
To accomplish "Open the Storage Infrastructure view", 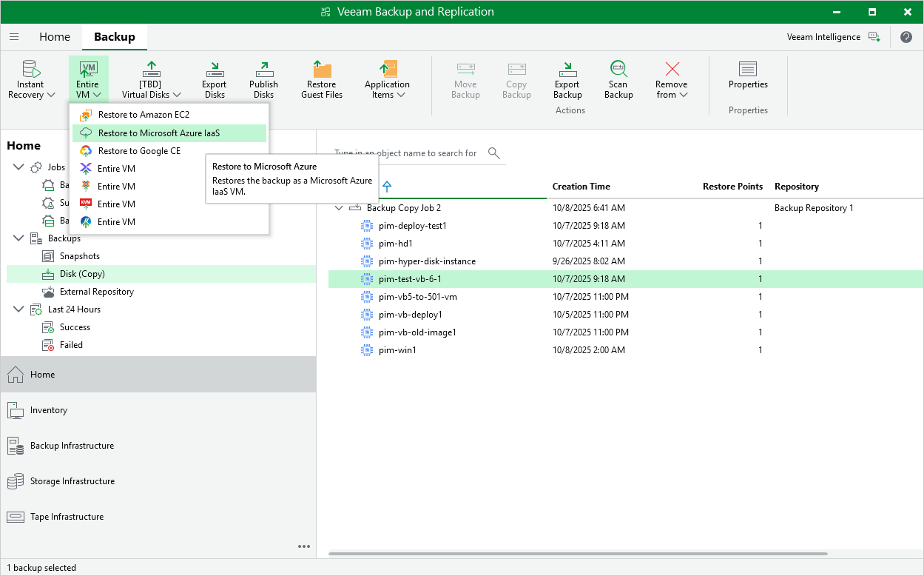I will pyautogui.click(x=158, y=481).
